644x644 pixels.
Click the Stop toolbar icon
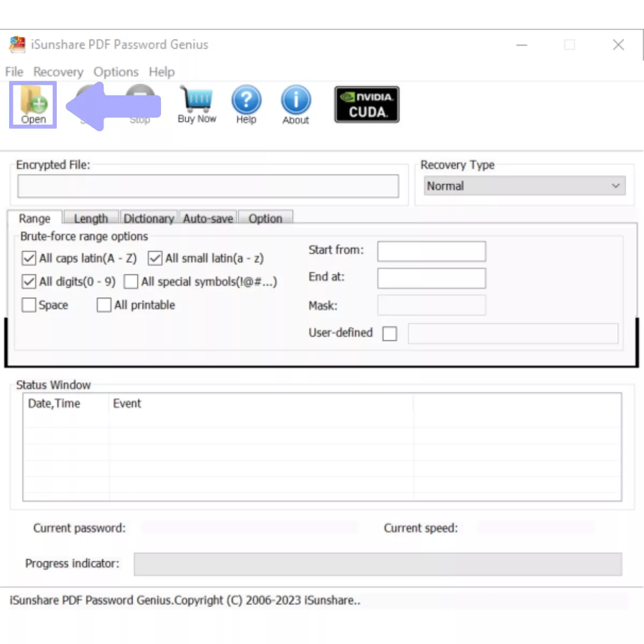click(140, 105)
